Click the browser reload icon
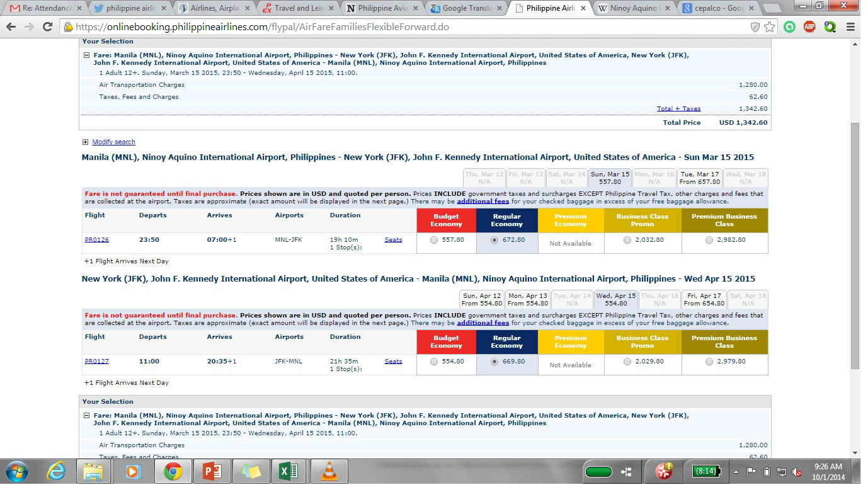 tap(47, 27)
